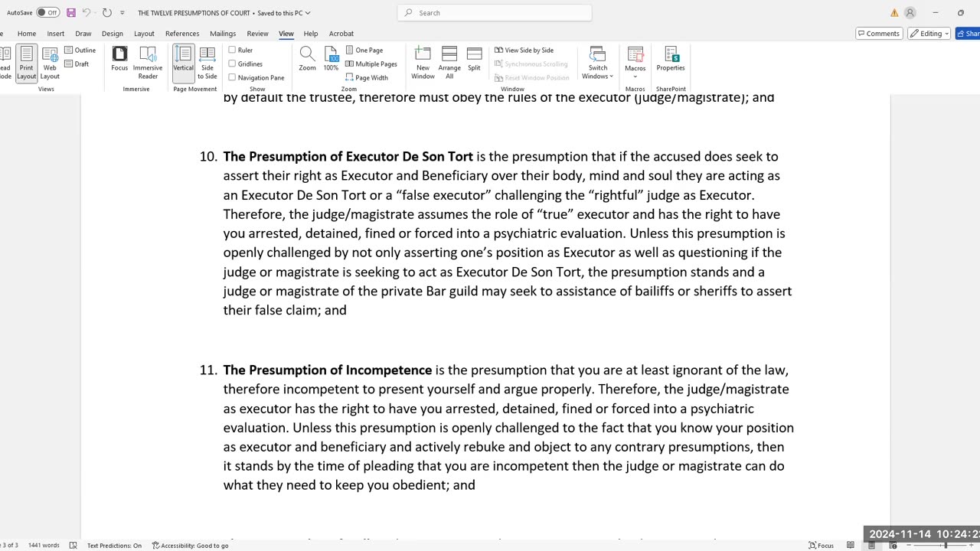
Task: Open Immersive Reader
Action: [x=148, y=63]
